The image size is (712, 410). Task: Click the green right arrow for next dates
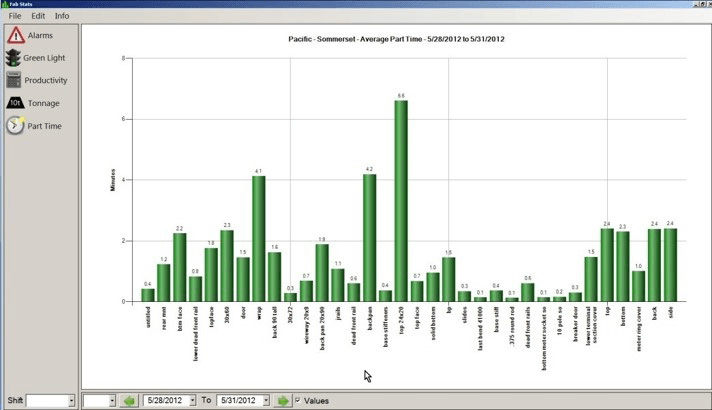[x=284, y=400]
